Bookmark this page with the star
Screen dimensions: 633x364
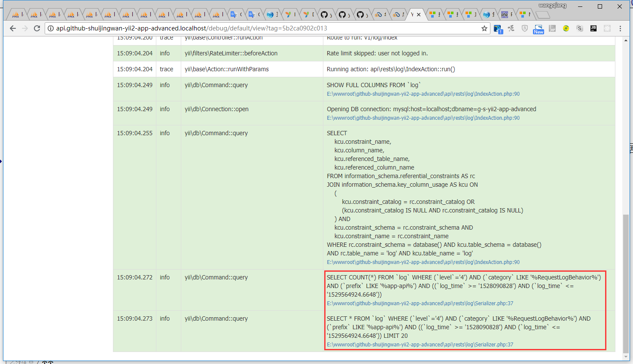[484, 28]
